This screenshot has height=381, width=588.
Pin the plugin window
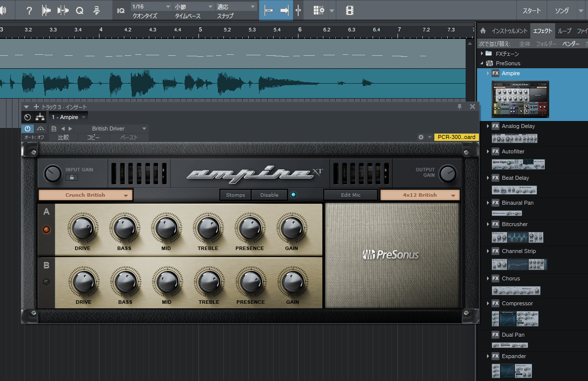pos(459,107)
